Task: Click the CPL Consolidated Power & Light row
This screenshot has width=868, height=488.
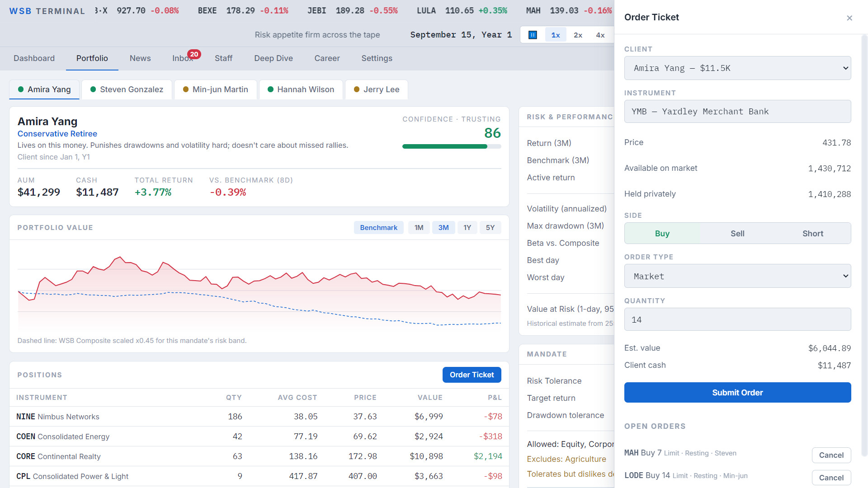Action: [259, 476]
